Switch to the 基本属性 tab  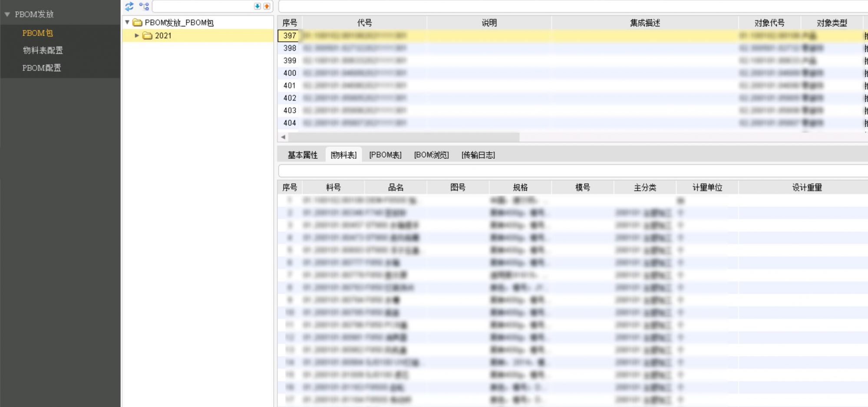303,155
